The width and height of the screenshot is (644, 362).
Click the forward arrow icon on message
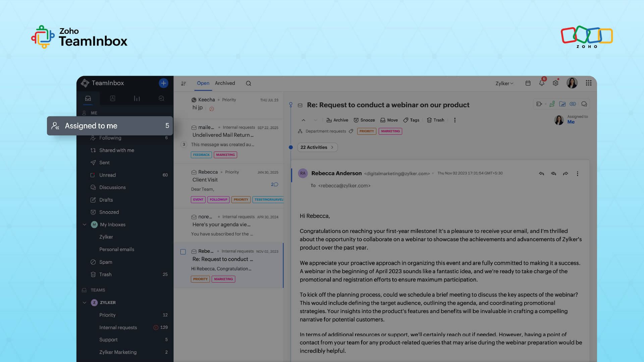(x=566, y=174)
